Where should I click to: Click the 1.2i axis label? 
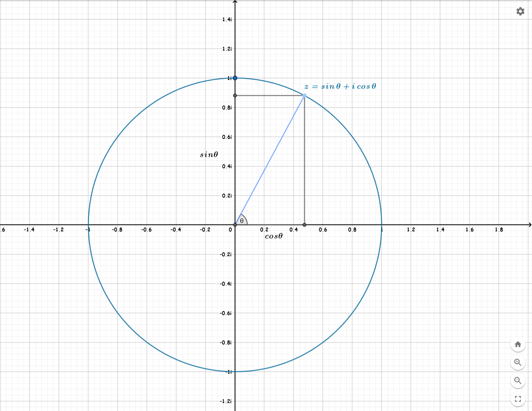[227, 49]
